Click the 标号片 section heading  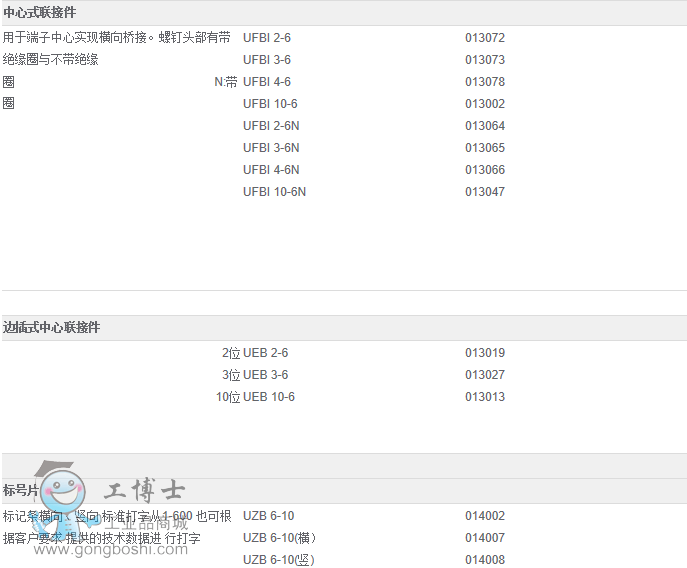(21, 490)
